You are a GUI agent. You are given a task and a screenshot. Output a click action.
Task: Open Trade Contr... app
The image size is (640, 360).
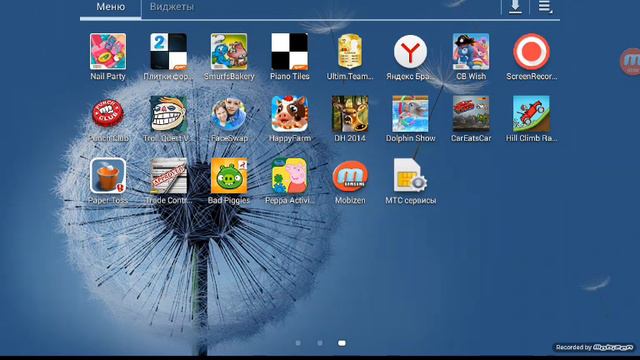168,176
